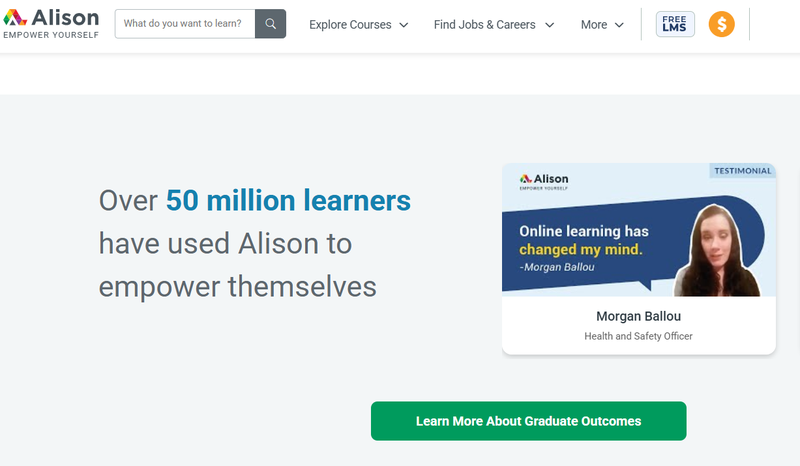This screenshot has width=800, height=466.
Task: Click the '50 million learners' heading text
Action: click(288, 200)
